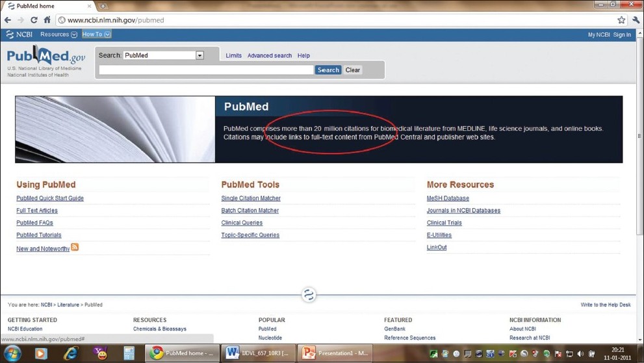644x363 pixels.
Task: Open the Calculator taskbar icon
Action: (129, 353)
